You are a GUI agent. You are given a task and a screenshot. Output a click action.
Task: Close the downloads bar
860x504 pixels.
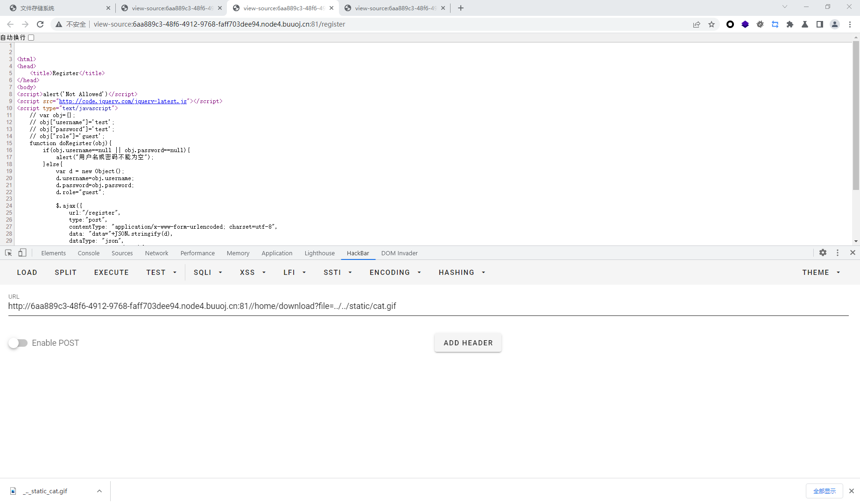click(x=852, y=491)
